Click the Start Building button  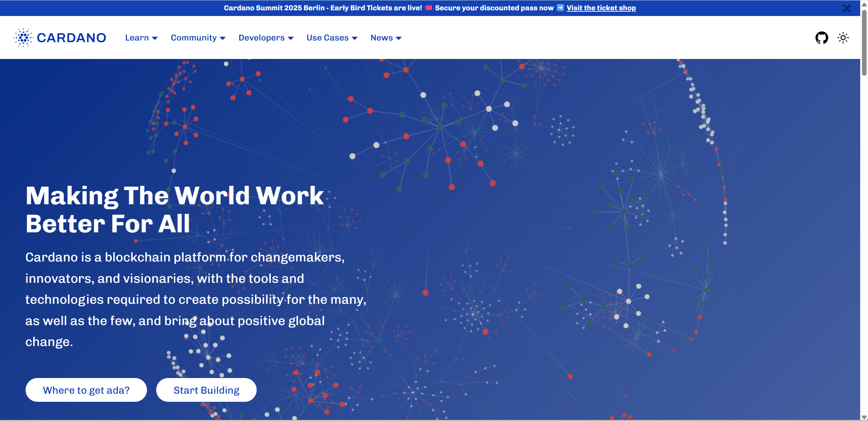pos(206,390)
